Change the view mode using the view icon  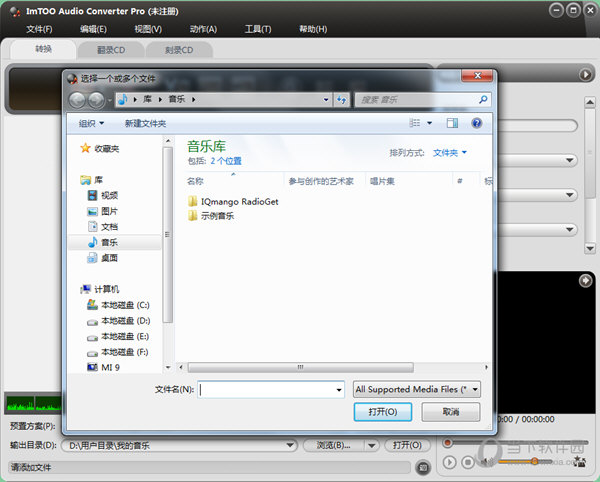point(415,123)
